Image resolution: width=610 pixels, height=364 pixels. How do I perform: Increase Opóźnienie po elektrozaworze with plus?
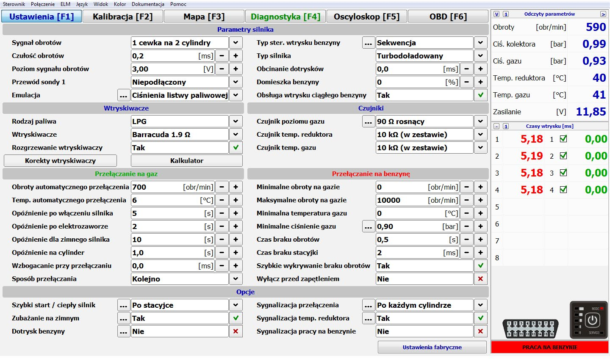(236, 226)
